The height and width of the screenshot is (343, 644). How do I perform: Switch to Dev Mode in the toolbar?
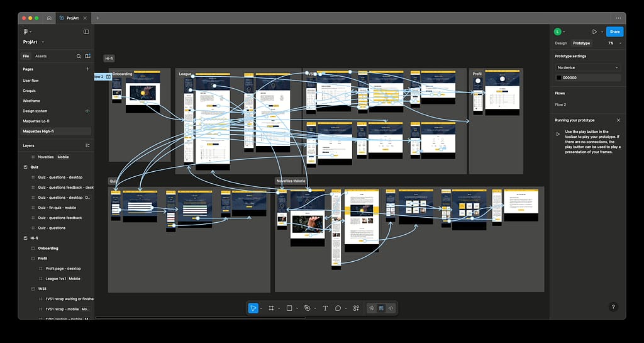pos(391,308)
